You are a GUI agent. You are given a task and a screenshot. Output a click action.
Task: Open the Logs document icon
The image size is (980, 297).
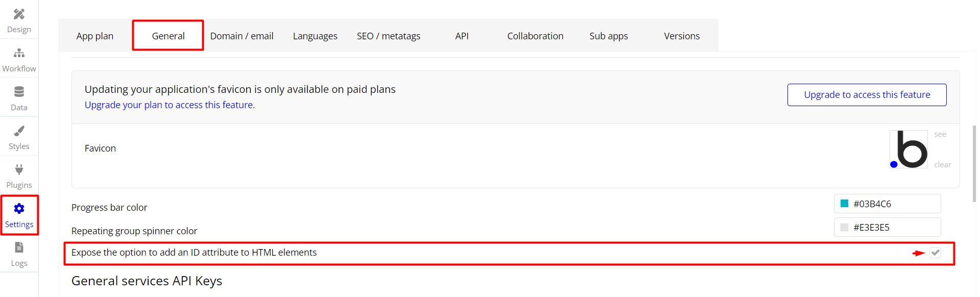19,247
